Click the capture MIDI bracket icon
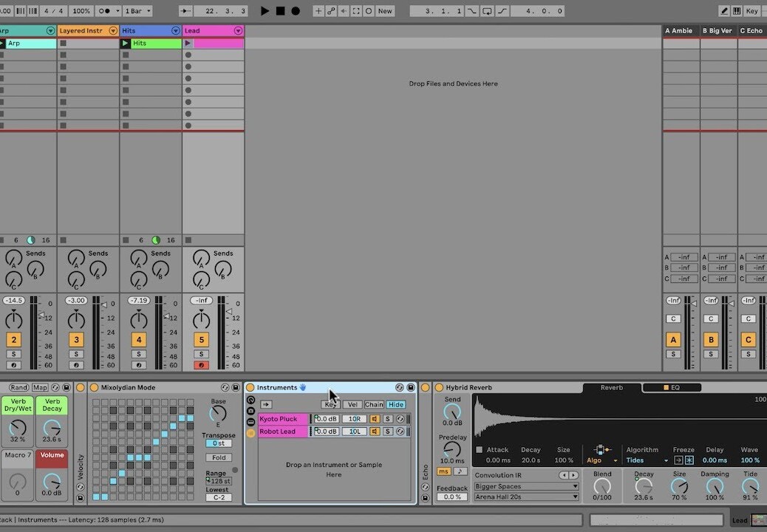 coord(357,11)
